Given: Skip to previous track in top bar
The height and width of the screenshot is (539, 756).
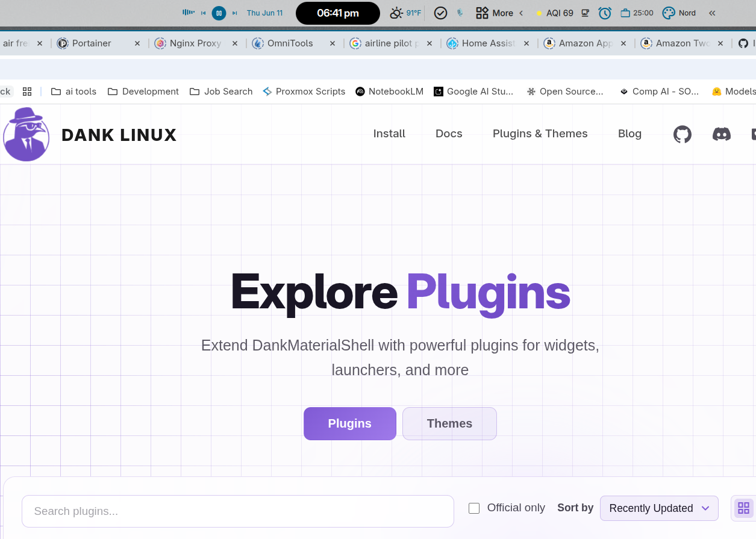Looking at the screenshot, I should point(204,13).
